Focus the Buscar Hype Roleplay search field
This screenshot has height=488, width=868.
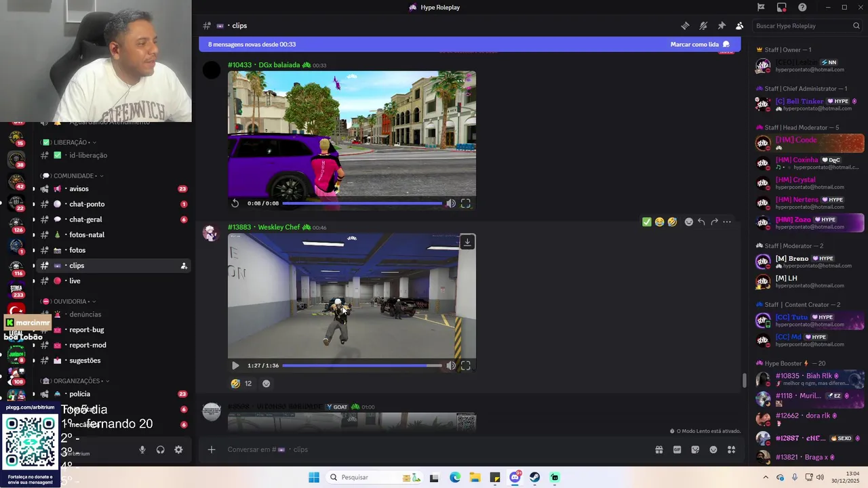[x=808, y=26]
